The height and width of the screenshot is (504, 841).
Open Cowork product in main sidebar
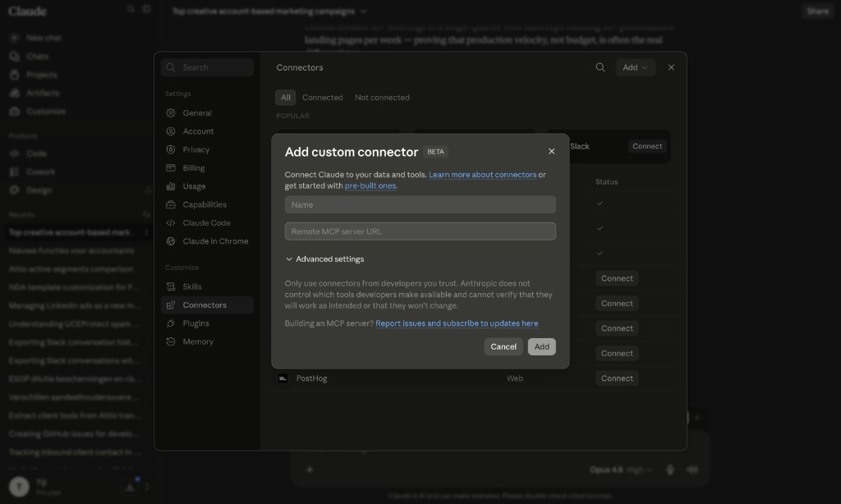click(40, 172)
